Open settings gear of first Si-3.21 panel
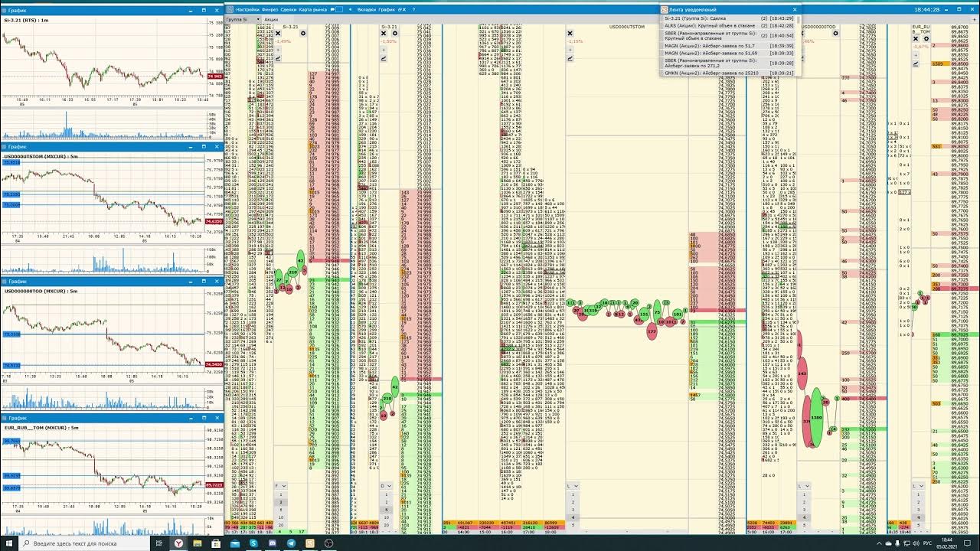Viewport: 980px width, 551px height. pos(303,33)
